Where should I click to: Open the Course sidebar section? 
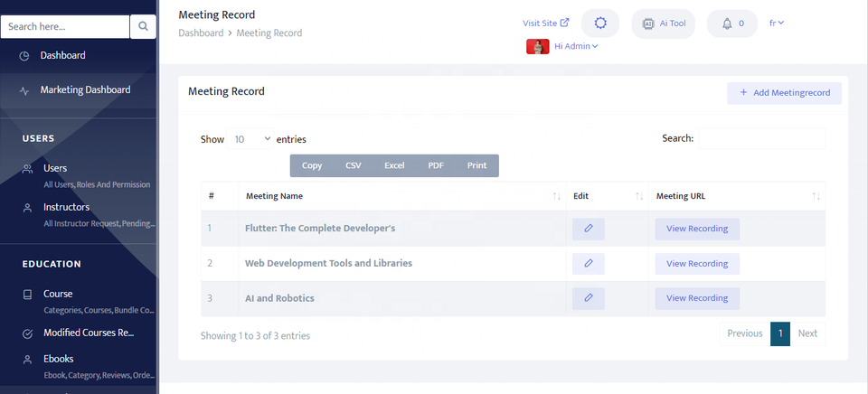pyautogui.click(x=58, y=294)
